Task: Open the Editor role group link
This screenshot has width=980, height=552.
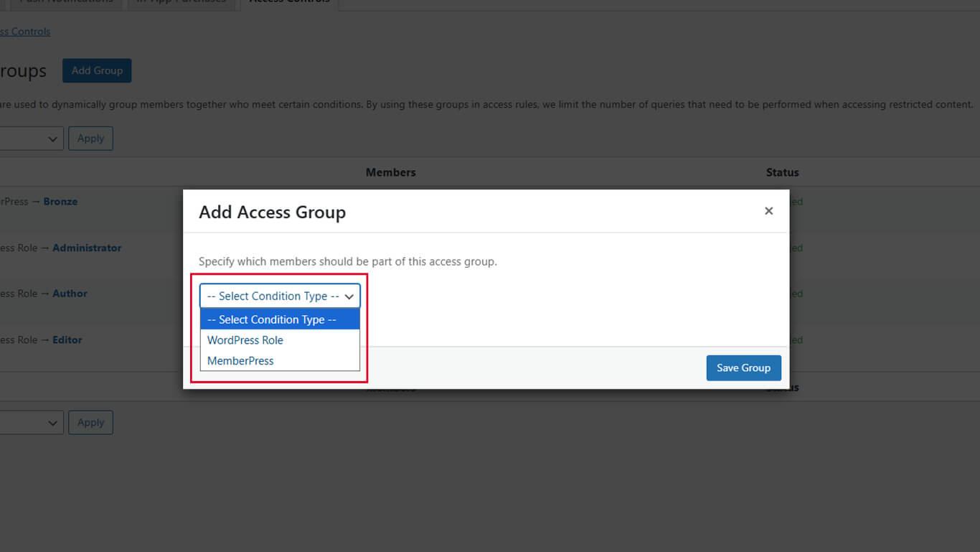Action: (x=67, y=340)
